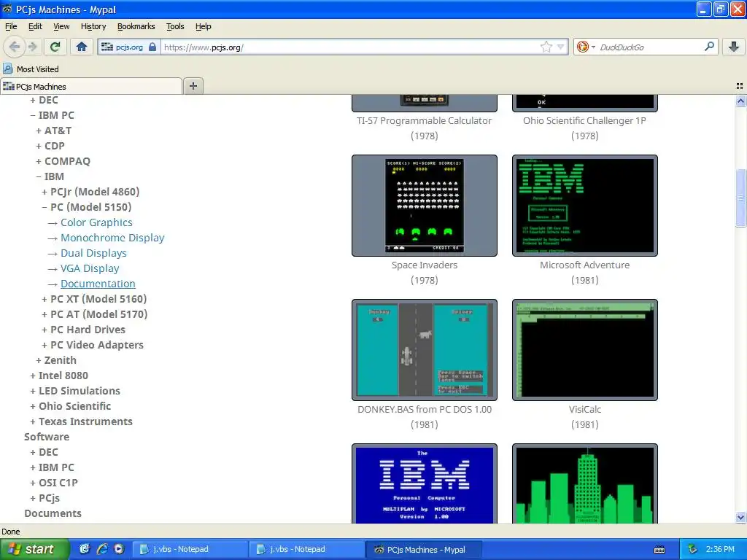Open the Space Invaders thumbnail

pyautogui.click(x=425, y=205)
